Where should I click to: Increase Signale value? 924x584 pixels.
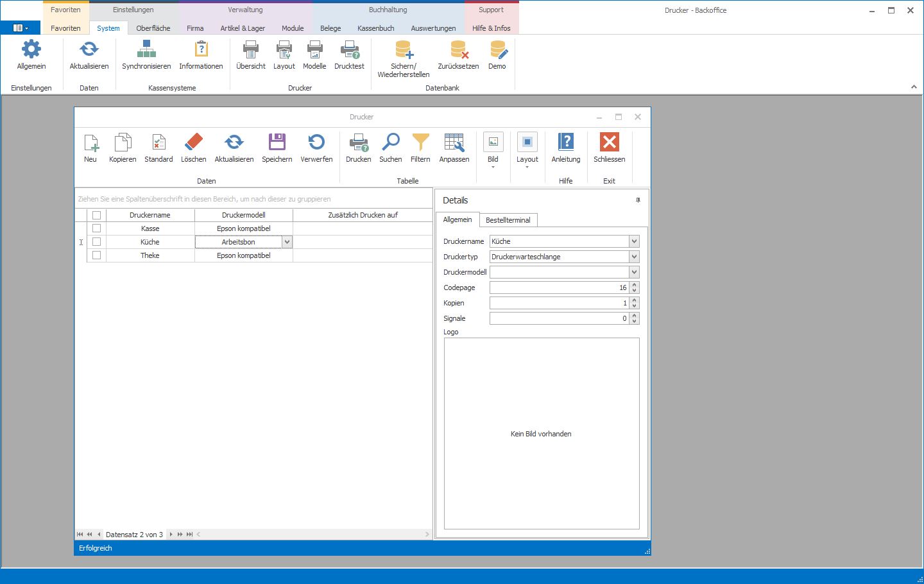(x=634, y=316)
